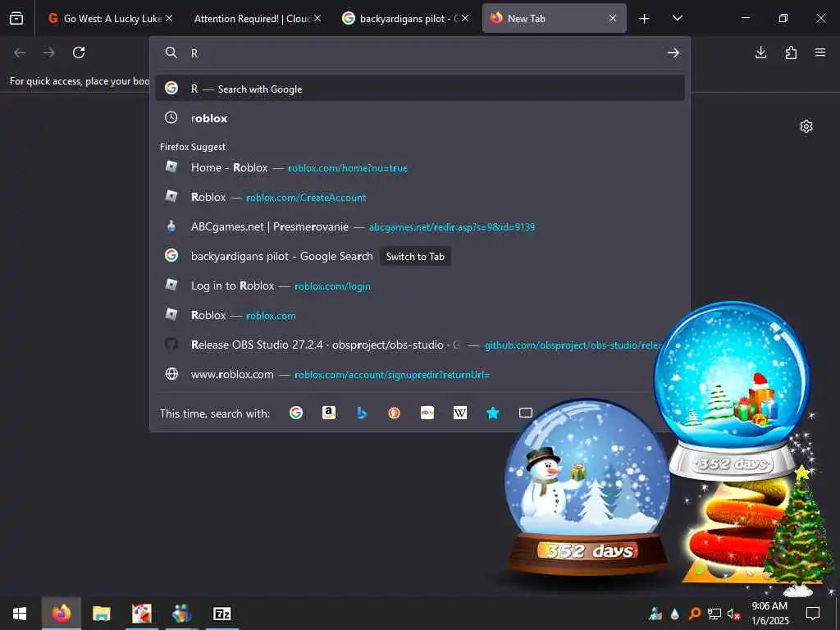Close the New Tab tab
The image size is (840, 630).
coord(612,18)
